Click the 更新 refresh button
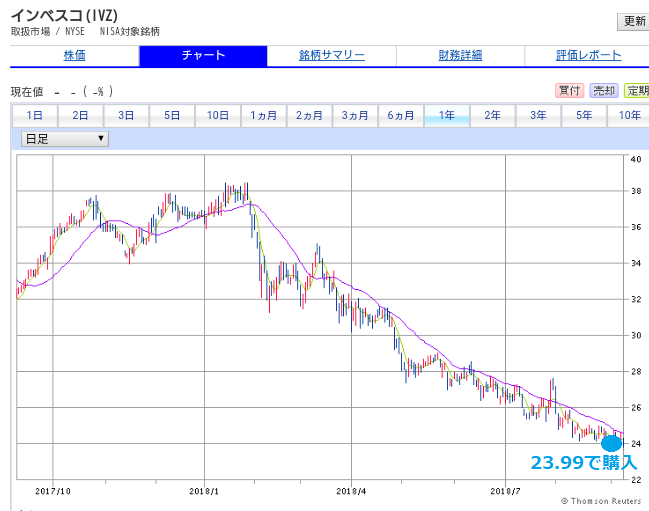Image resolution: width=649 pixels, height=511 pixels. tap(633, 20)
